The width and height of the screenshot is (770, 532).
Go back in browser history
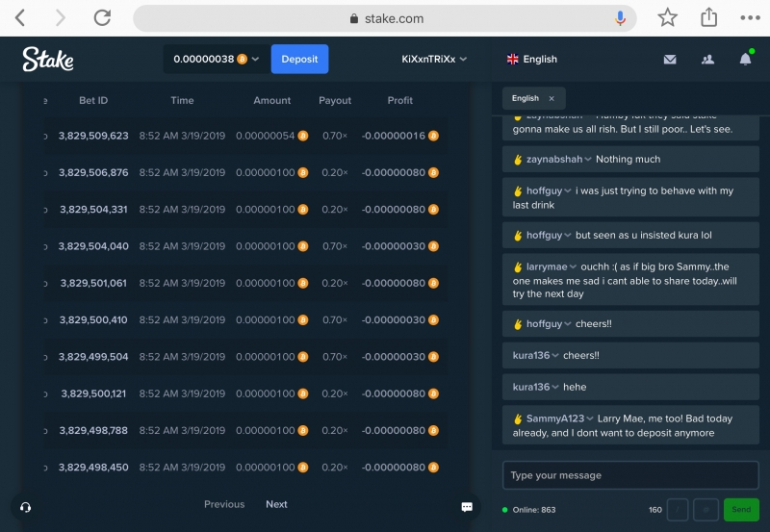coord(20,18)
